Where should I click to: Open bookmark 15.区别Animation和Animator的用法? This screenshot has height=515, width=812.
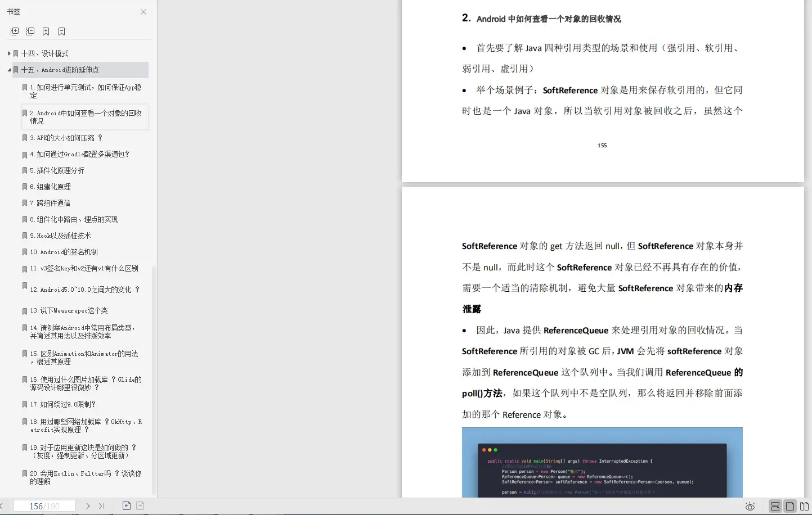click(84, 358)
